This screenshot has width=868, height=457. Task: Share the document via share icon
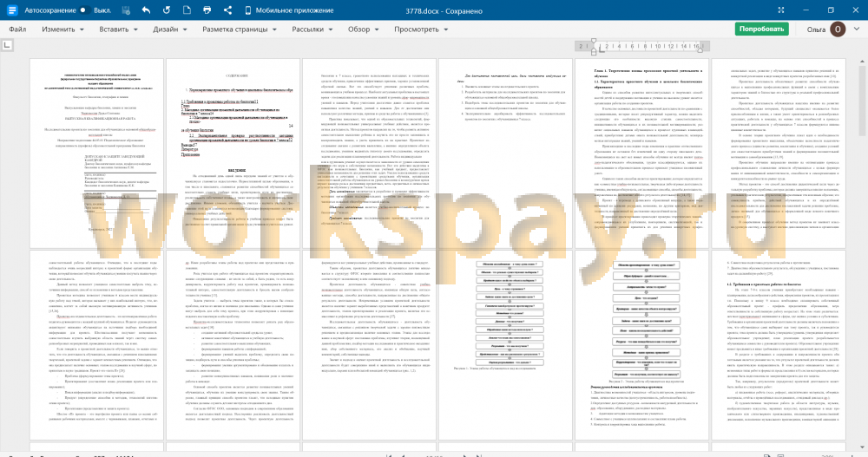[x=227, y=10]
